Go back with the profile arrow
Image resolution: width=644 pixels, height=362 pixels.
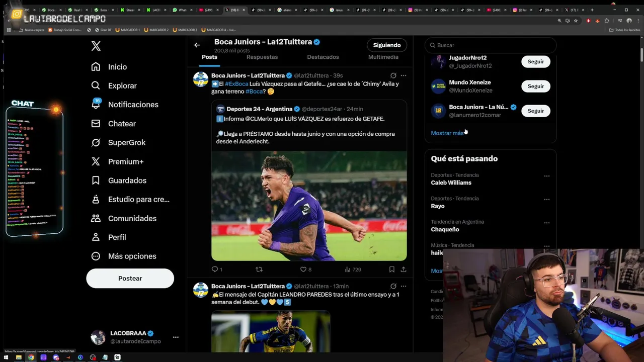click(x=197, y=45)
